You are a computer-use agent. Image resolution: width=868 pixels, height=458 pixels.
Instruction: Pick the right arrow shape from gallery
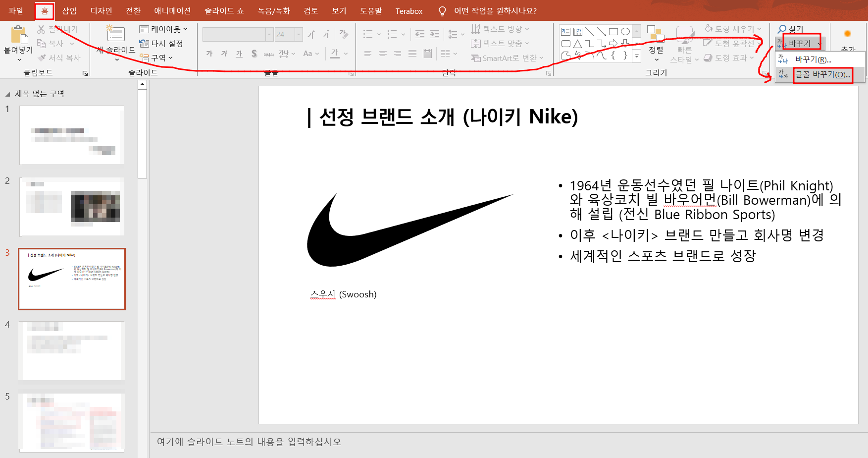point(613,43)
